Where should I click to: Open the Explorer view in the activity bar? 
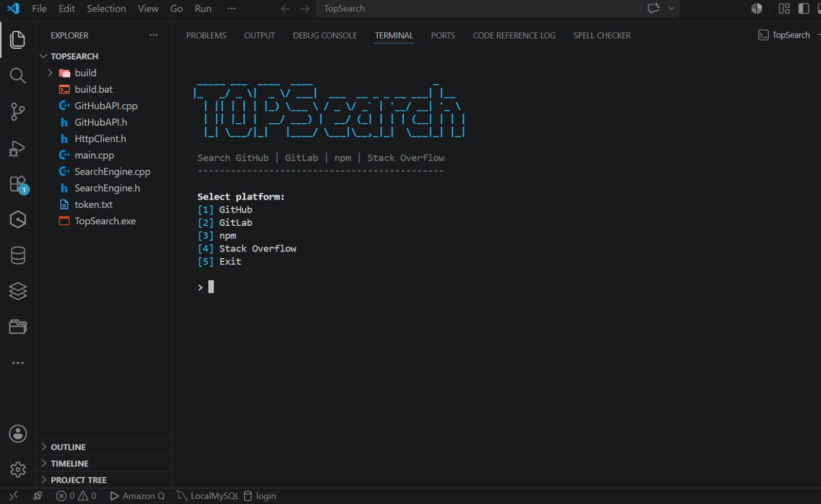click(17, 40)
